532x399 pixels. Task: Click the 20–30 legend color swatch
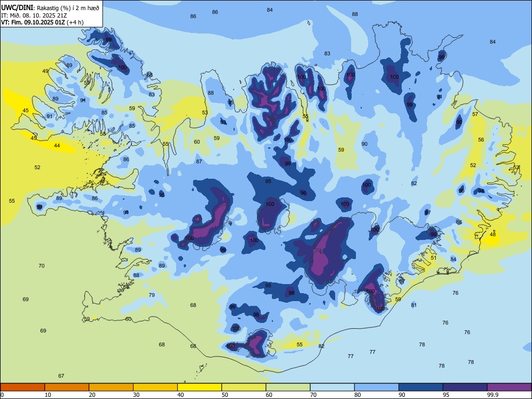tap(111, 387)
